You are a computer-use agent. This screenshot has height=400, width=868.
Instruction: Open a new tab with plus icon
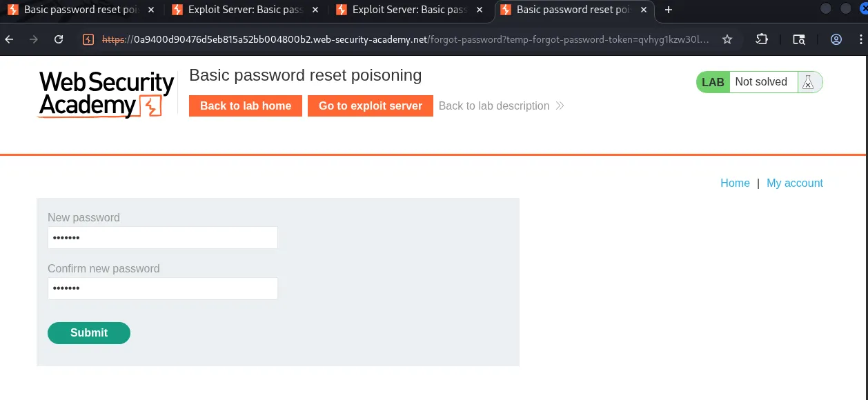pyautogui.click(x=668, y=10)
